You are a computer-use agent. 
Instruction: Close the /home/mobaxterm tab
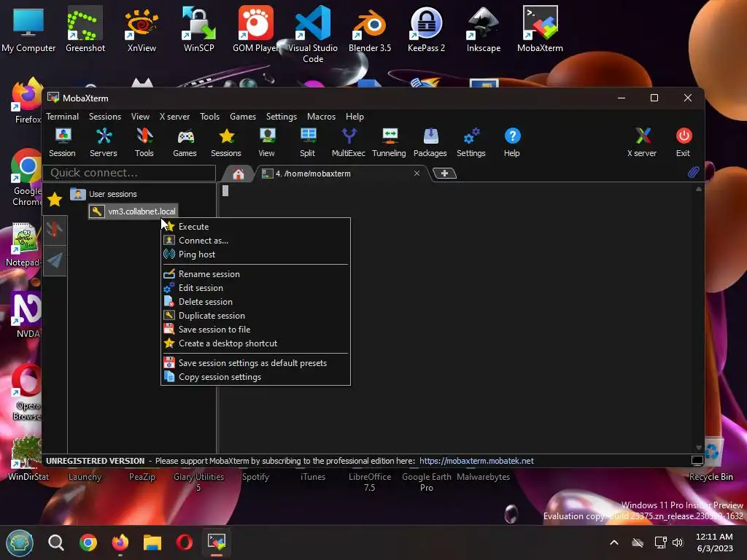tap(417, 174)
